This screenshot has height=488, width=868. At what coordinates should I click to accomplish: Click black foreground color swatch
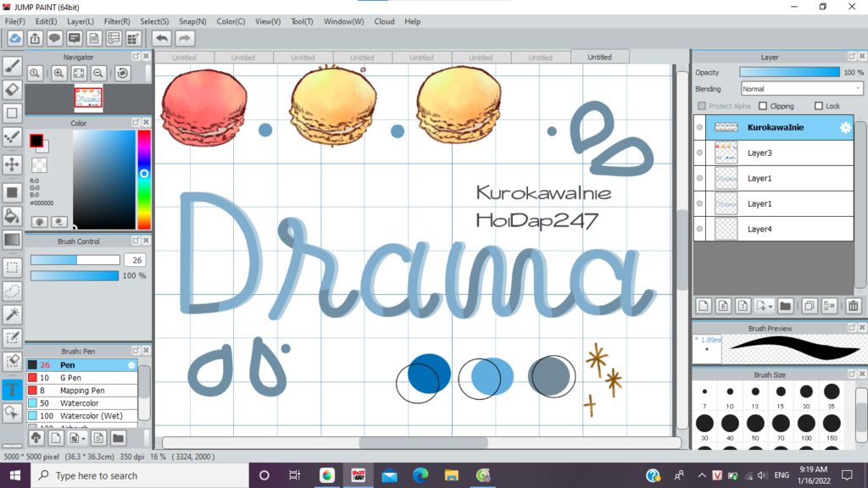(x=36, y=141)
